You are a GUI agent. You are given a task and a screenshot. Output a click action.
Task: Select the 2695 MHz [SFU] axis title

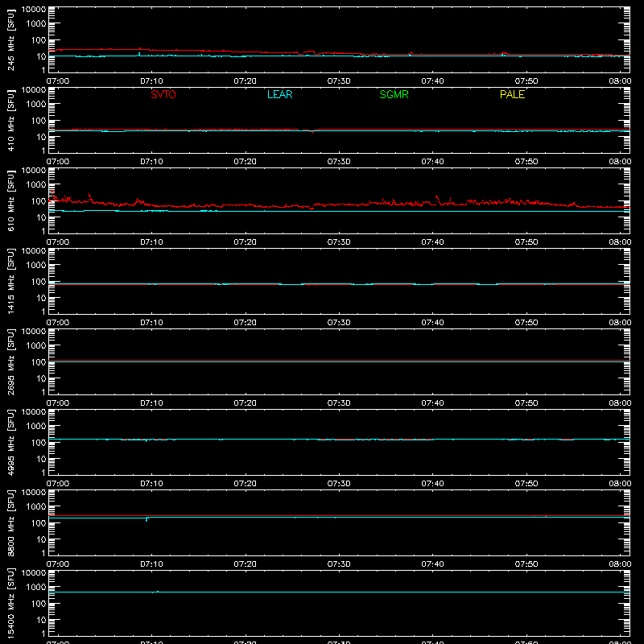point(10,361)
